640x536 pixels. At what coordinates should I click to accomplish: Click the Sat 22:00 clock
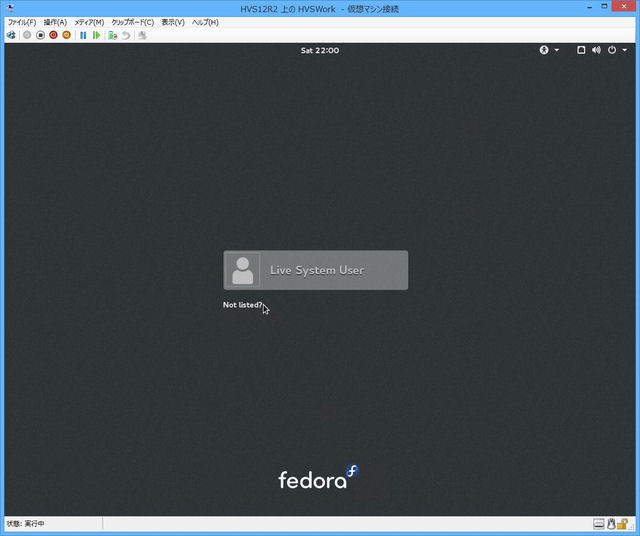point(320,50)
